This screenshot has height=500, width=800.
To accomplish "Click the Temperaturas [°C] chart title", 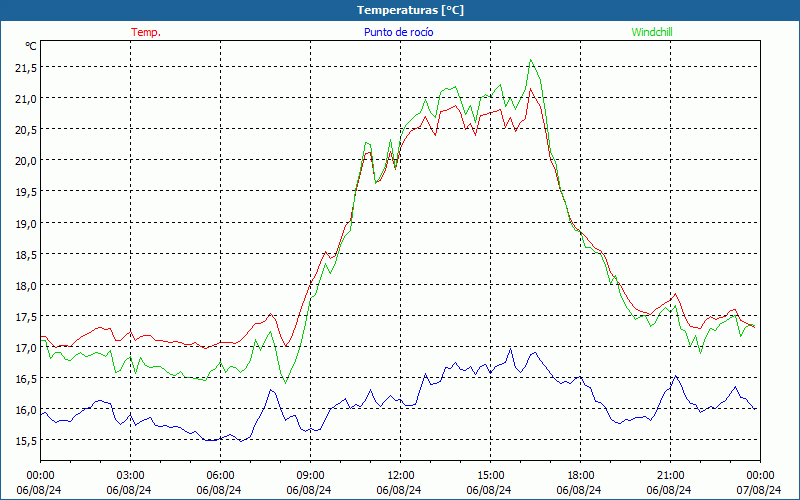I will point(410,10).
